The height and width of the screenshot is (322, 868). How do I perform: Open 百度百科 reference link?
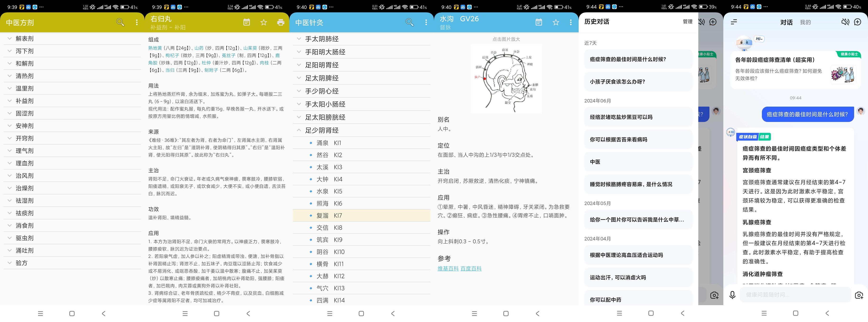[x=471, y=269]
